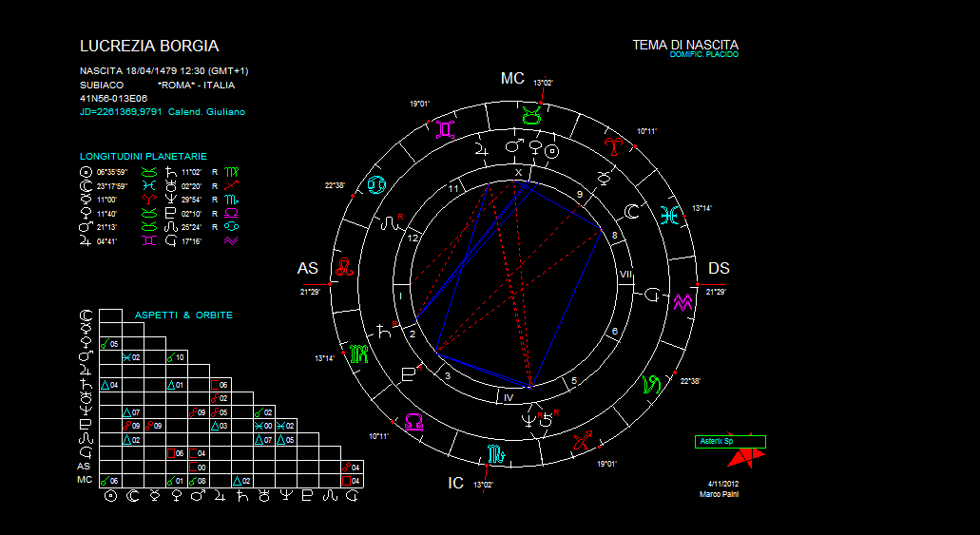Image resolution: width=980 pixels, height=535 pixels.
Task: Click the AS–Lilith opposition 04 cell
Action: pos(352,467)
